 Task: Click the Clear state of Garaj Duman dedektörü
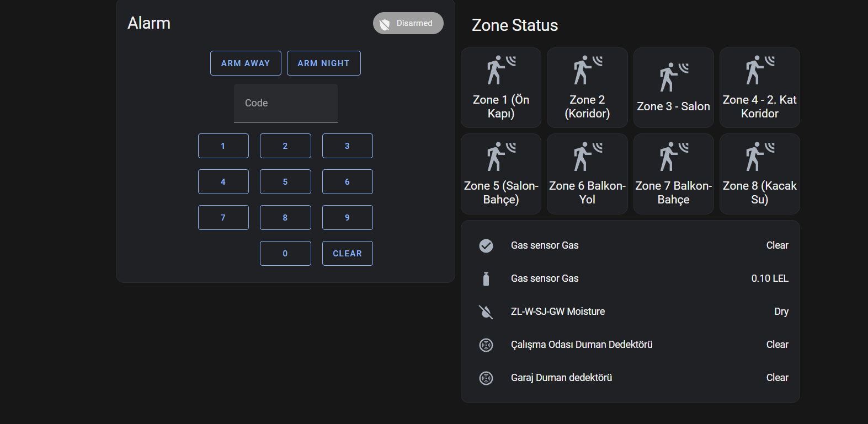(778, 378)
